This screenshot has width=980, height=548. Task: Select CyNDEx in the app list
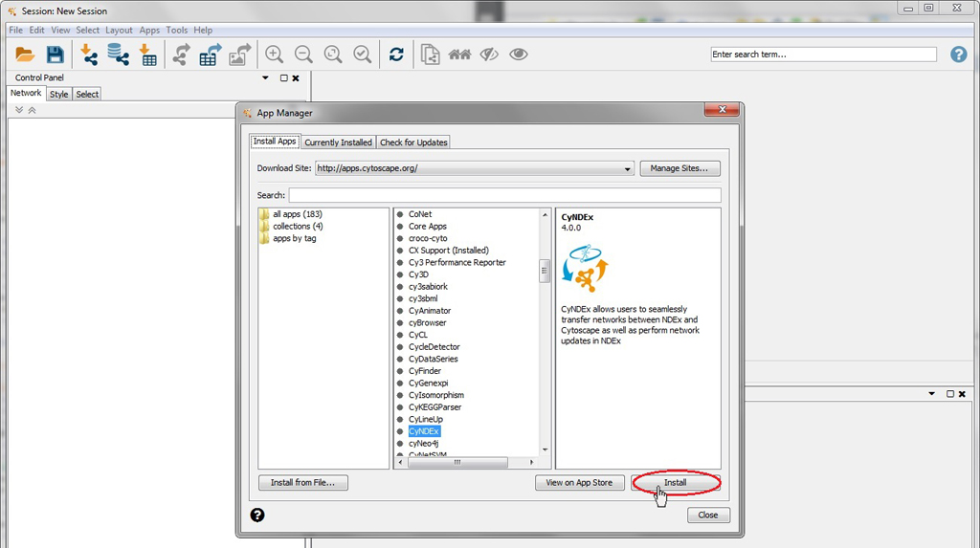[x=424, y=431]
